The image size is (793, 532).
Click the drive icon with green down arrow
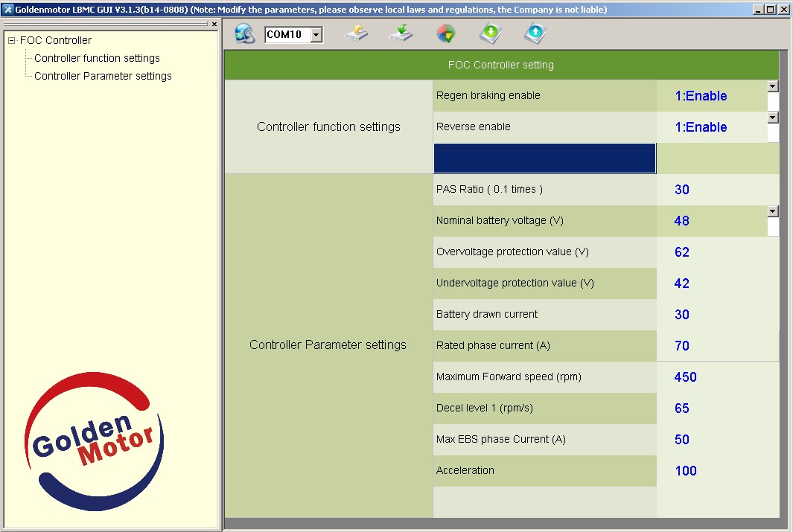pyautogui.click(x=401, y=33)
